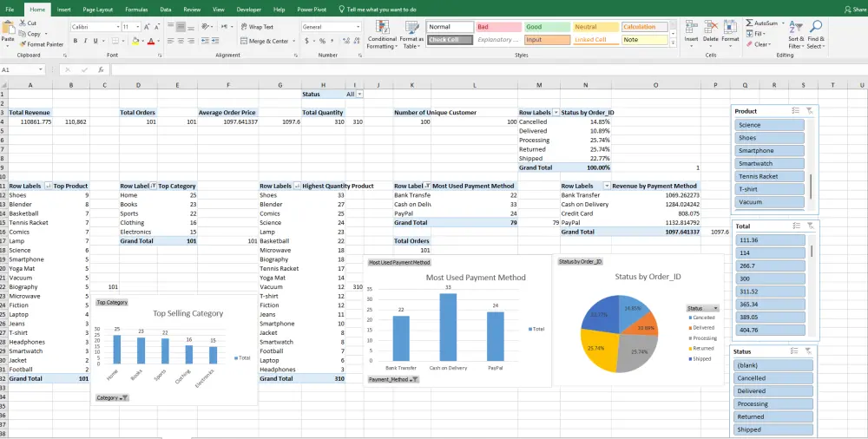Click the Product slicer vertical scrollbar
Screen dimensions: 868x439
point(811,187)
